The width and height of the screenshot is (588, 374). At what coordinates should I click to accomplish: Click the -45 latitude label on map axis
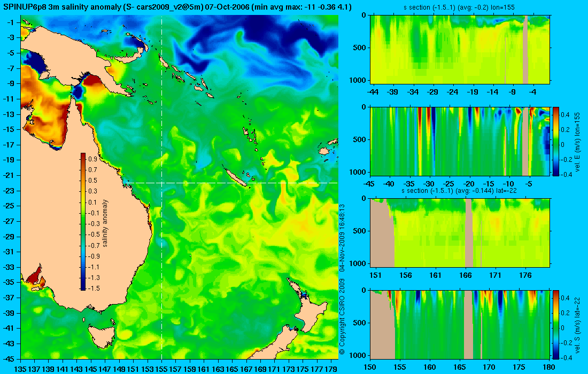point(9,359)
